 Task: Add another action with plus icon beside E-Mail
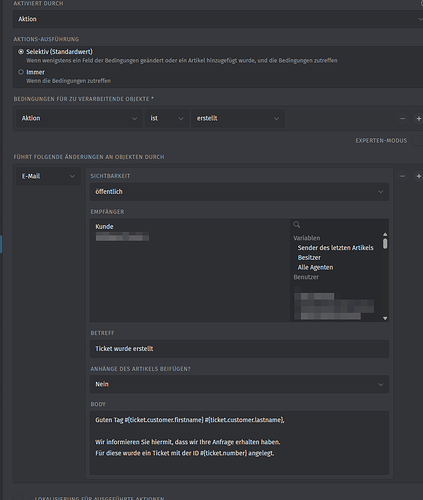418,176
